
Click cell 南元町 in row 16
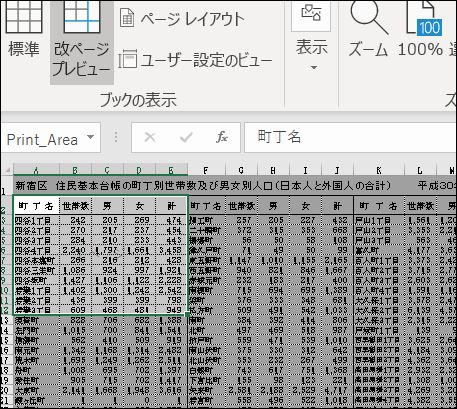[x=36, y=350]
